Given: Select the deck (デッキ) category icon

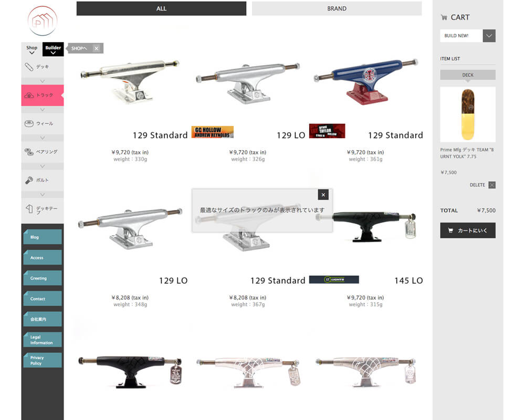Looking at the screenshot, I should [x=29, y=67].
